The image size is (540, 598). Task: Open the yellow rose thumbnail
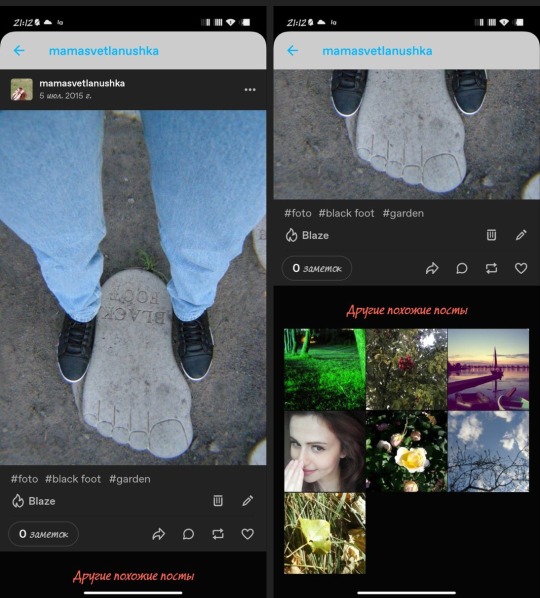(x=407, y=451)
